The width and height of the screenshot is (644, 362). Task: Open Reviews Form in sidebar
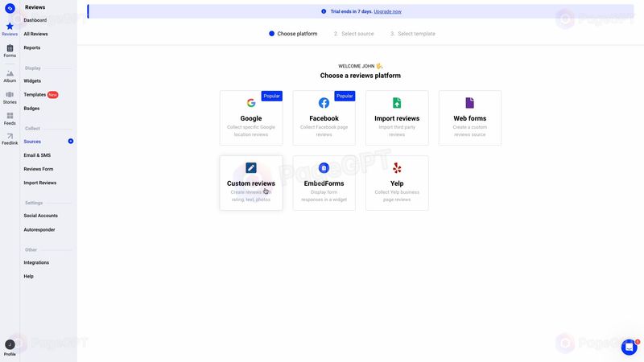(38, 169)
